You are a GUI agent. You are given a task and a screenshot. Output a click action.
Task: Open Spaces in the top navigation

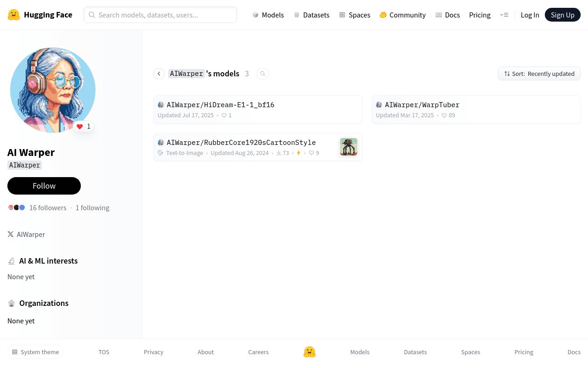coord(355,15)
